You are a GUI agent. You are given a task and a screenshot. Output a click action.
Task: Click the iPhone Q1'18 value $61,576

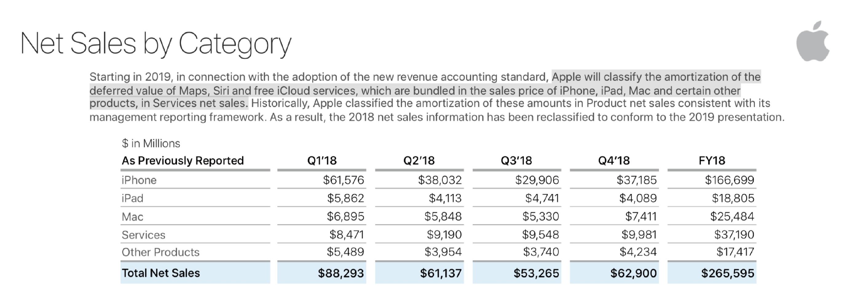[x=343, y=180]
